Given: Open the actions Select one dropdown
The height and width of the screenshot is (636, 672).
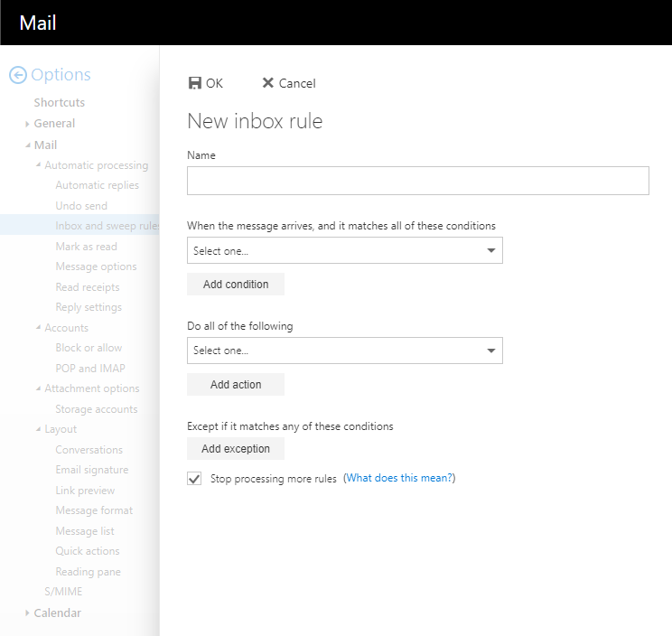Looking at the screenshot, I should (344, 351).
